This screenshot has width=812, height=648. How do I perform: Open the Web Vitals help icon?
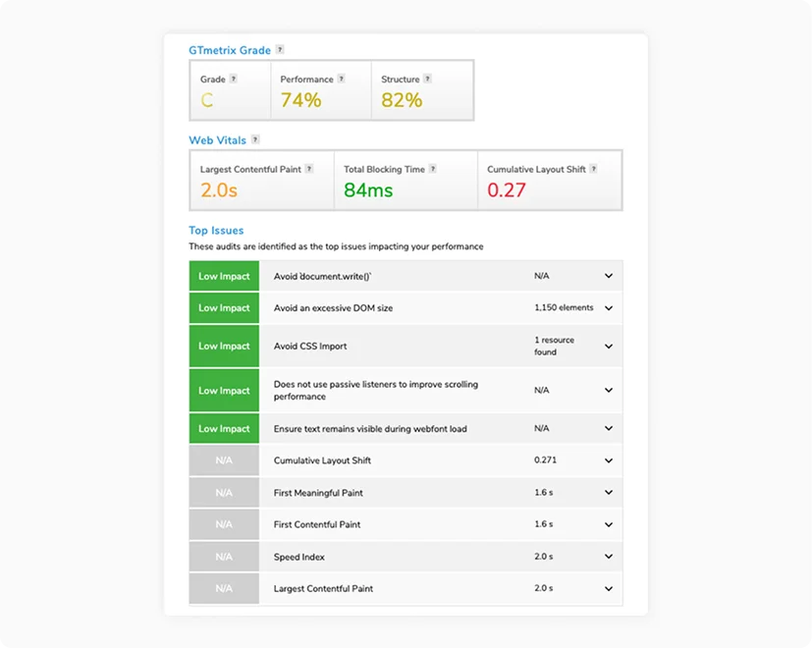click(255, 139)
